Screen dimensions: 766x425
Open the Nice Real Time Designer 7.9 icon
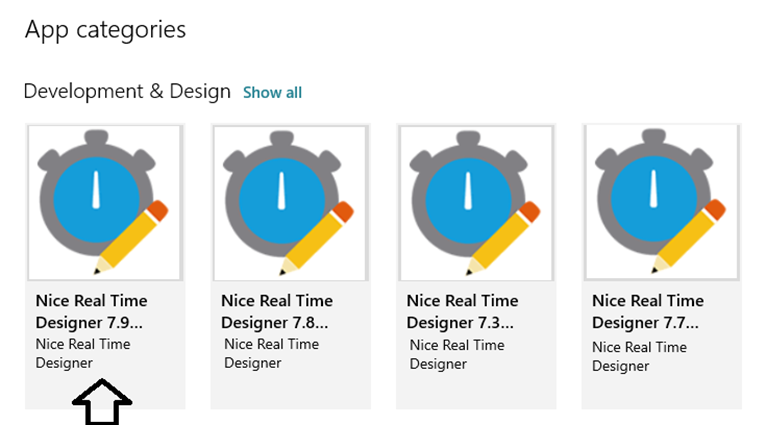(x=105, y=202)
